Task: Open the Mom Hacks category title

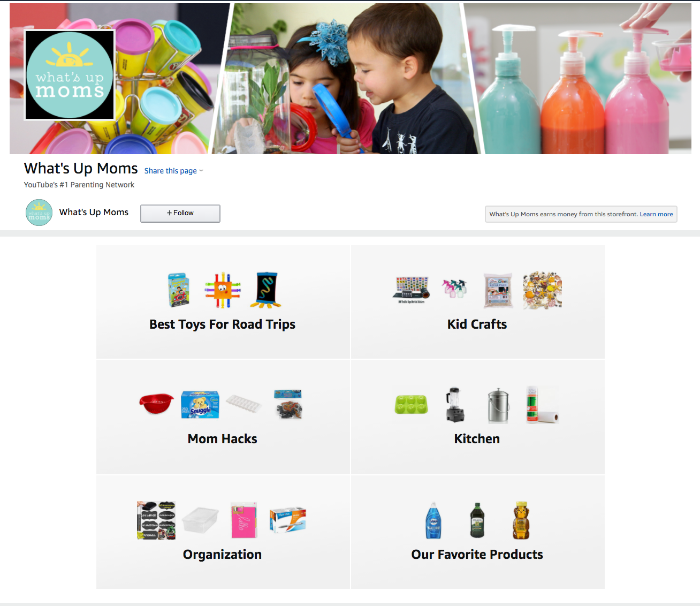Action: [223, 439]
